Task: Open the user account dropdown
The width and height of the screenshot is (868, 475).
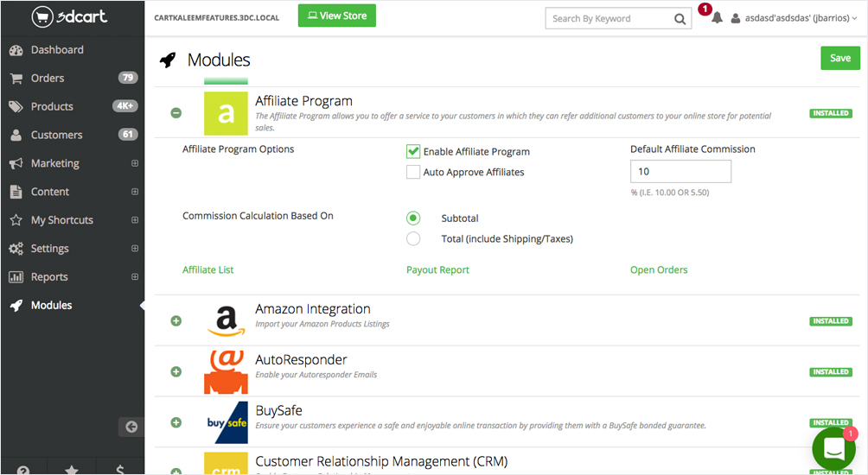Action: coord(794,18)
